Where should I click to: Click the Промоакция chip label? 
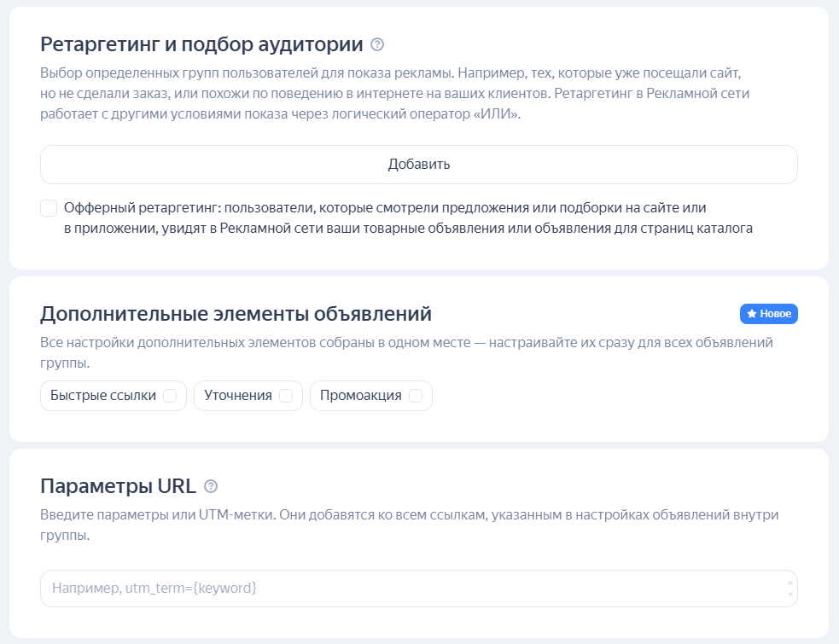361,396
